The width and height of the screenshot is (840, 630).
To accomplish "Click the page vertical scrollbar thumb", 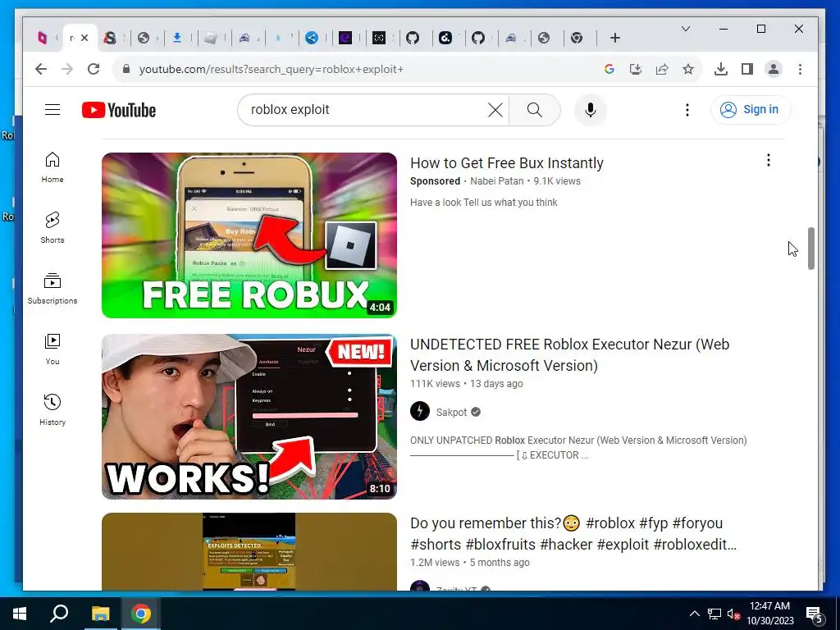I will [x=811, y=249].
